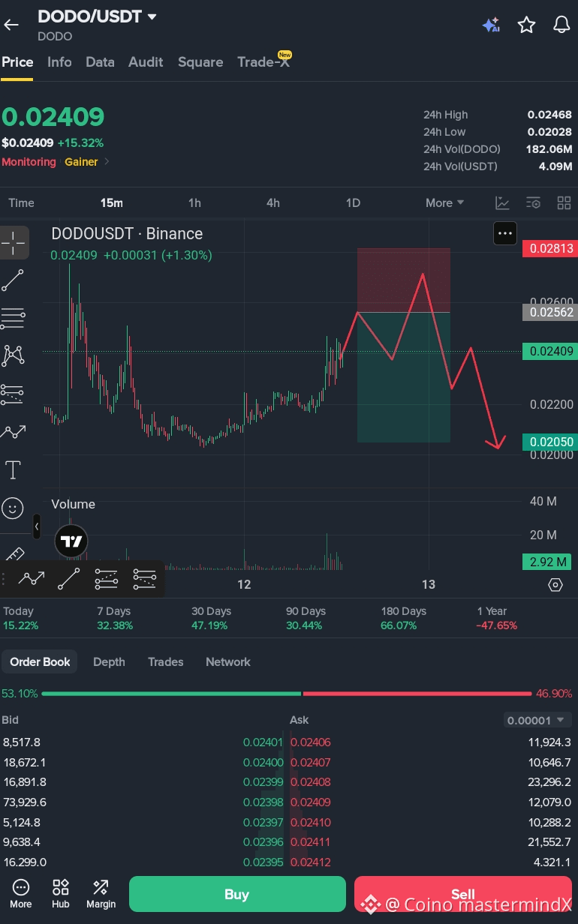Switch to the Square tab
Image resolution: width=578 pixels, height=924 pixels.
click(x=200, y=62)
